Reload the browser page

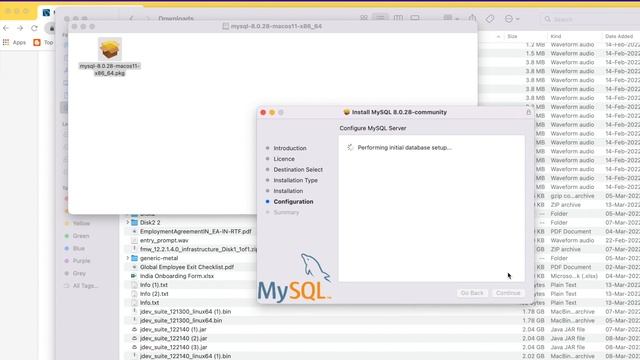tap(34, 28)
